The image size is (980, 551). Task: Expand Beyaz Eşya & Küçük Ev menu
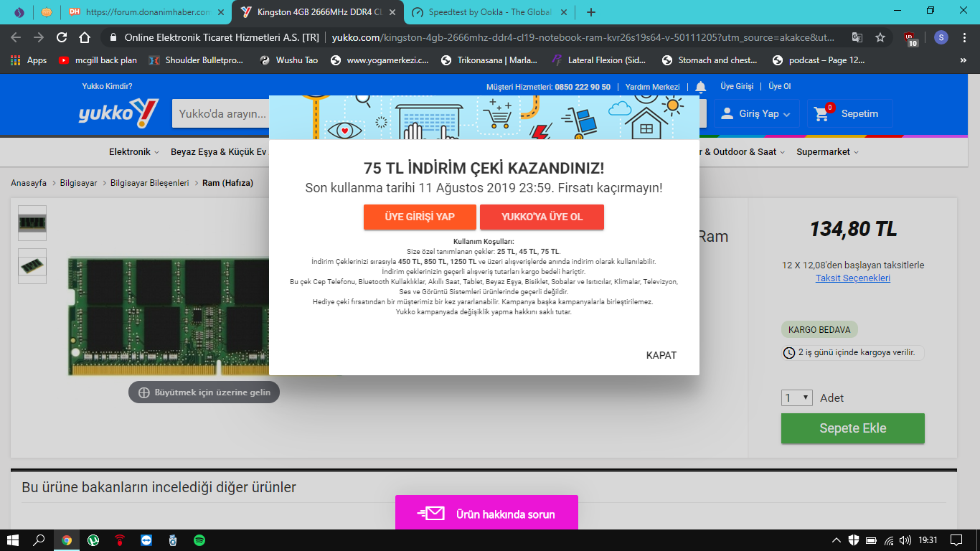point(219,152)
